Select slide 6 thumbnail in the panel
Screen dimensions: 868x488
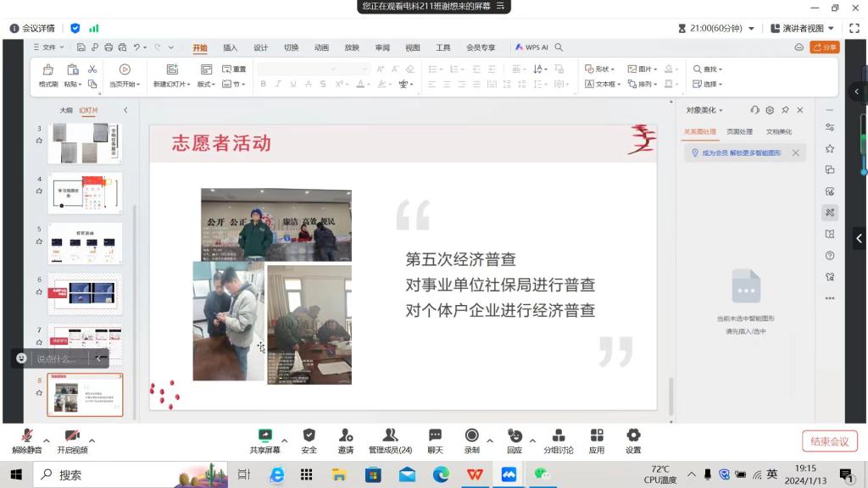pos(85,293)
